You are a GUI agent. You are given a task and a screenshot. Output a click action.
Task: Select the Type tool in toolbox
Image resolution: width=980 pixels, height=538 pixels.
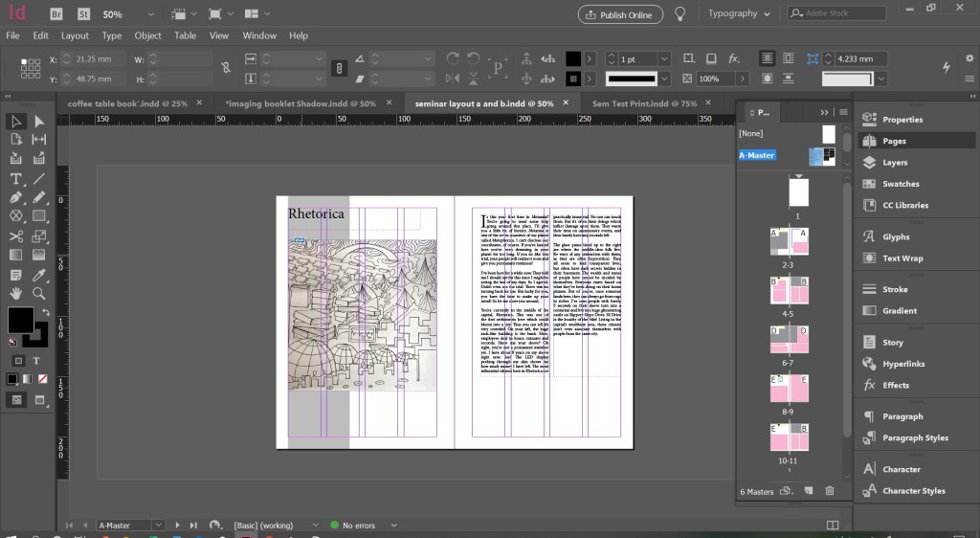point(16,178)
